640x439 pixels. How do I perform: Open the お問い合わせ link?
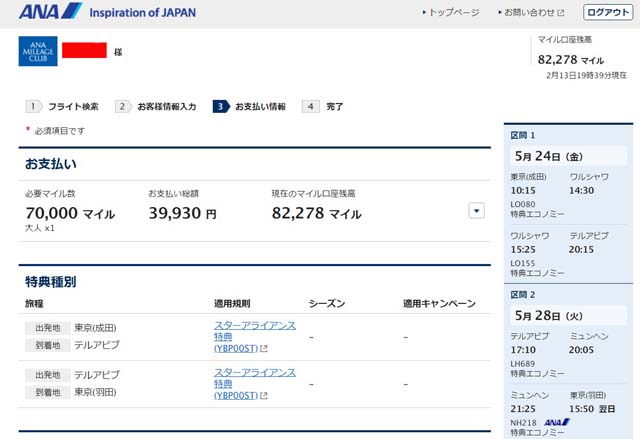[529, 13]
